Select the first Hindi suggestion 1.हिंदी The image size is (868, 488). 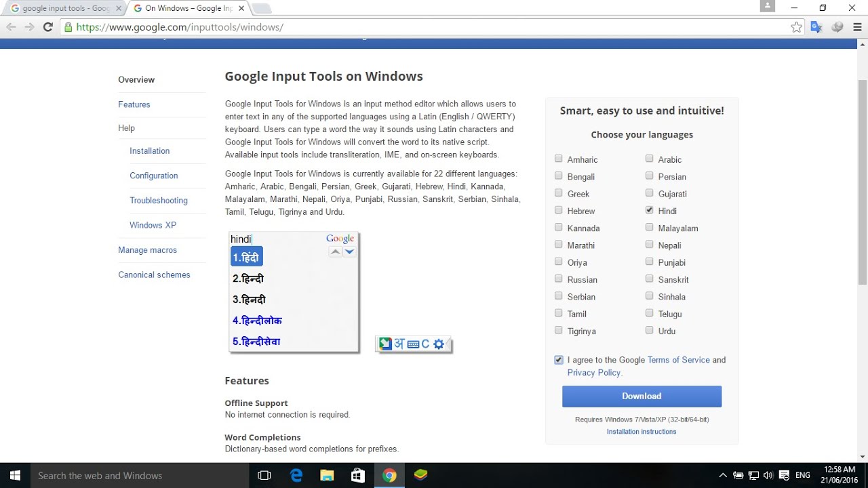click(246, 257)
